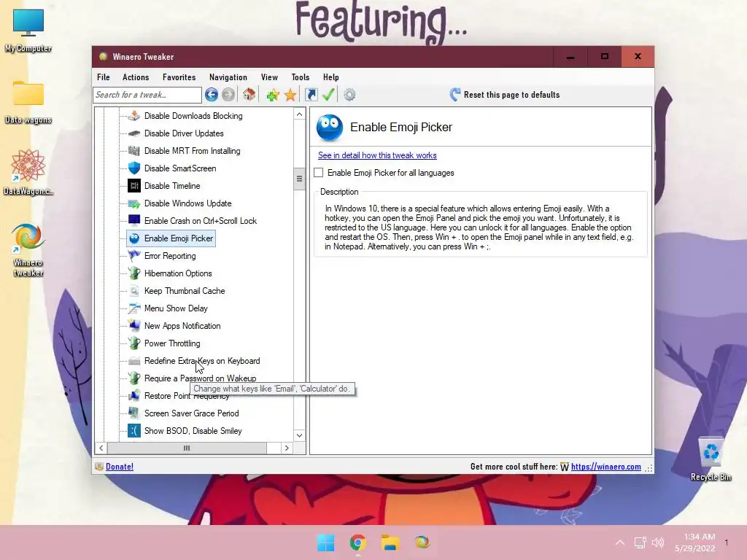Image resolution: width=747 pixels, height=560 pixels.
Task: Click the Enable Crash on Ctrl+Scroll Lock icon
Action: pos(134,220)
